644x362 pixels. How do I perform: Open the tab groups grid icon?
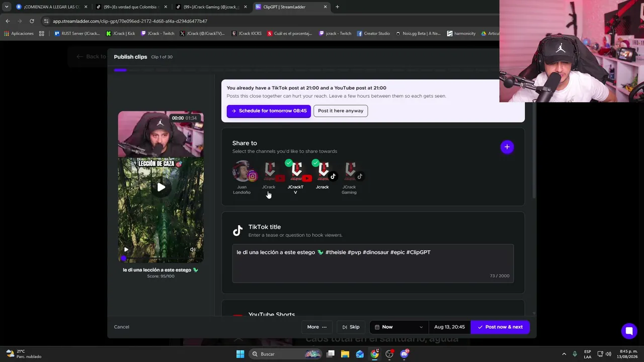coord(41,34)
